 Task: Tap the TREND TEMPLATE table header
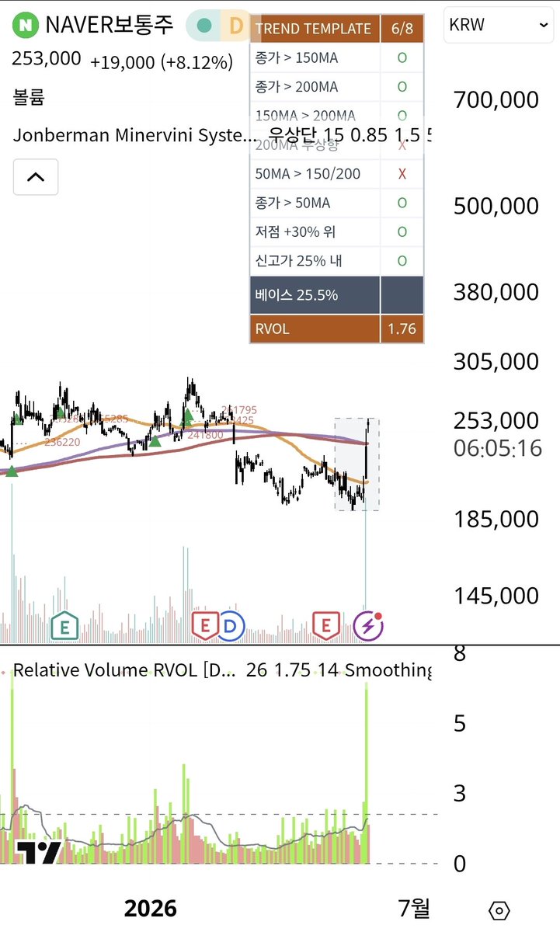point(314,29)
